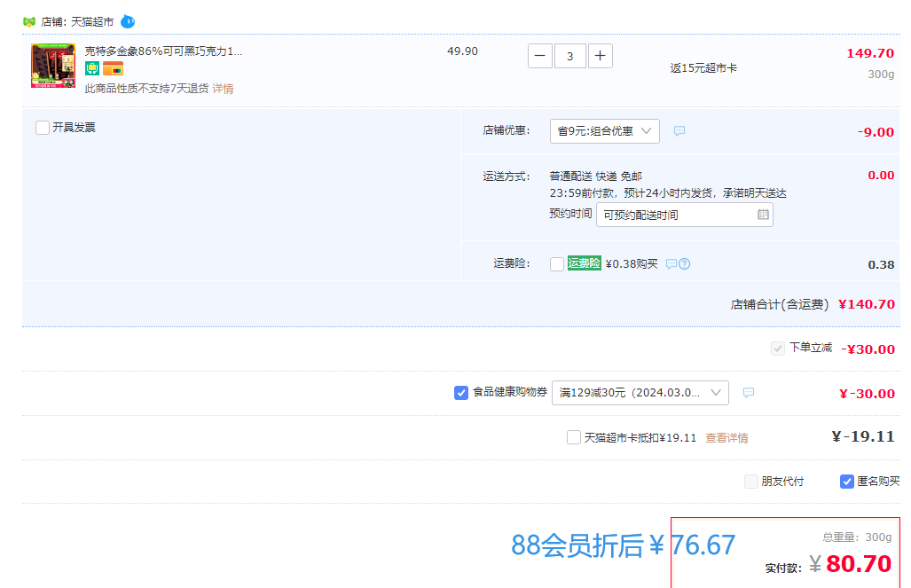Open question mark help icon for 运费险
This screenshot has height=588, width=911.
[685, 264]
